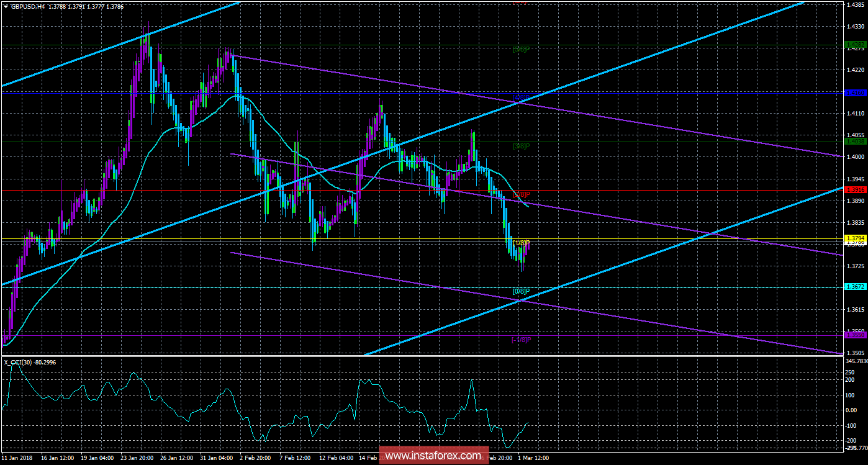Click the 1.3725 price axis label

855,266
